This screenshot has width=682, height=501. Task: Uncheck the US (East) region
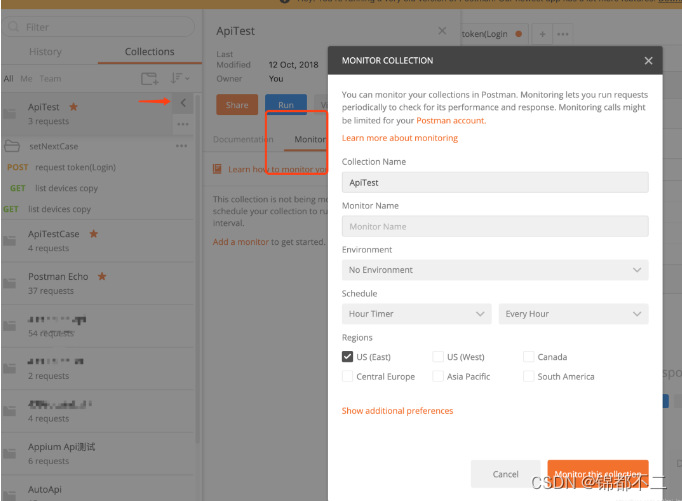pos(348,357)
